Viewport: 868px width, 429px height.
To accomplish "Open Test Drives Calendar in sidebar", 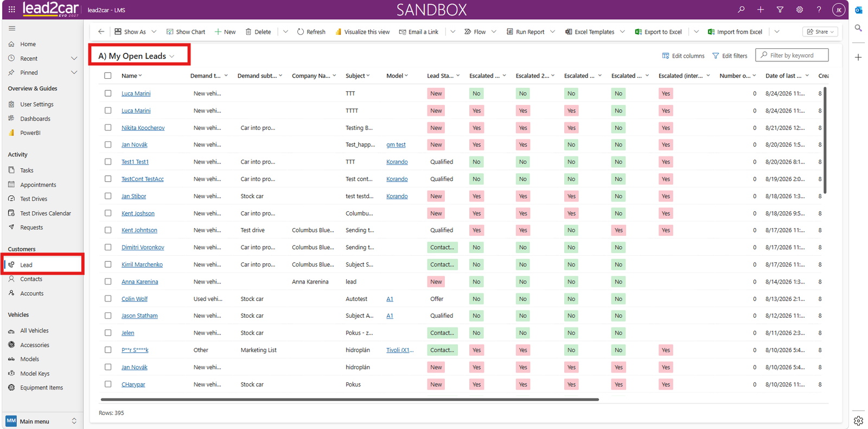I will click(46, 213).
